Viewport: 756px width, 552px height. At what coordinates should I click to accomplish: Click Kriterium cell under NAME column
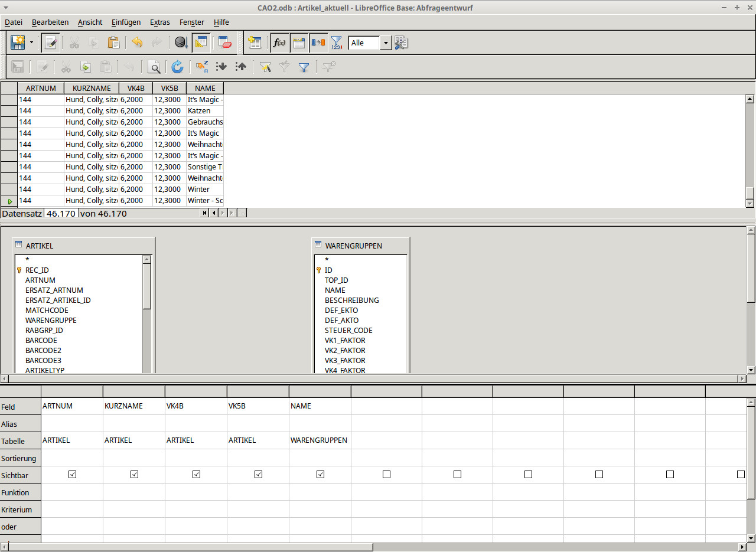tap(320, 509)
